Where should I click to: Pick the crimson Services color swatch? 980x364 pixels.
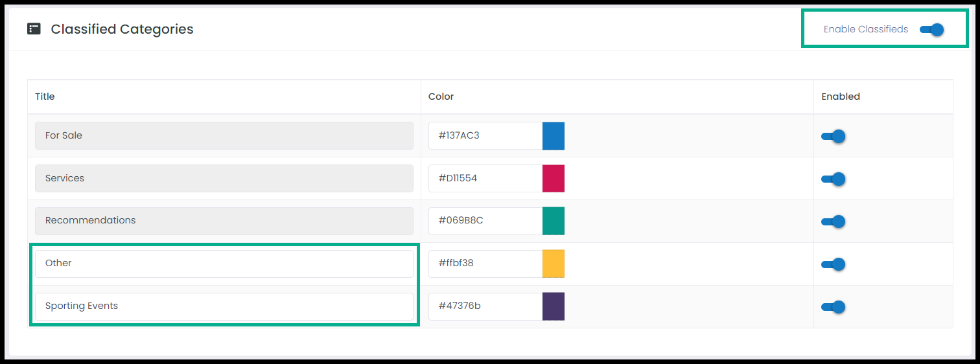pyautogui.click(x=554, y=178)
